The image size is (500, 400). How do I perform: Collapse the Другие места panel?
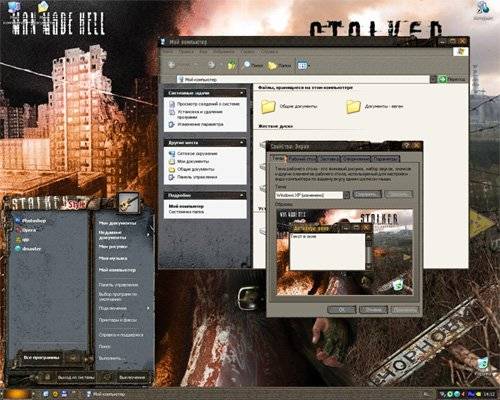[x=242, y=142]
